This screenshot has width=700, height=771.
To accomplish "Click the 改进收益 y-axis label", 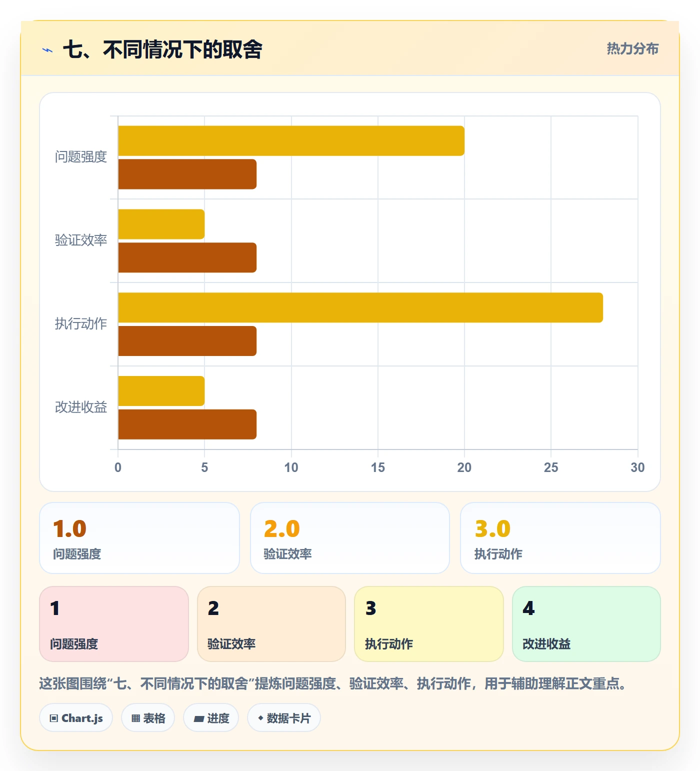I will (81, 407).
